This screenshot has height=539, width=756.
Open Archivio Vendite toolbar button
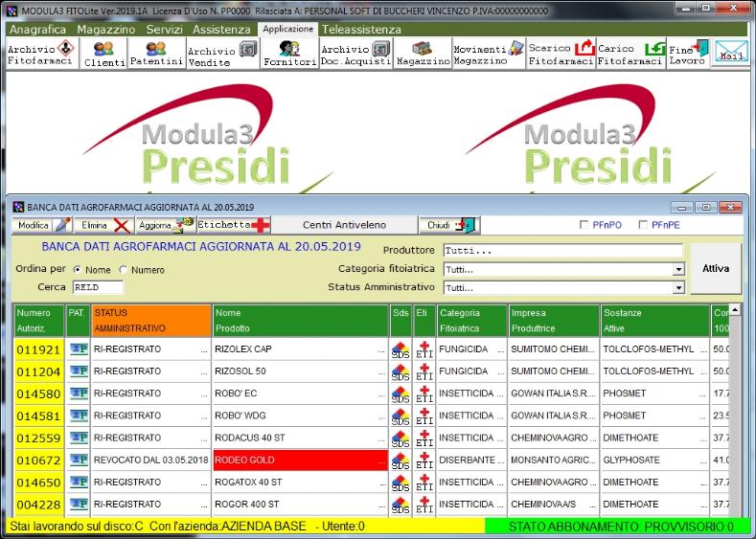click(x=222, y=54)
